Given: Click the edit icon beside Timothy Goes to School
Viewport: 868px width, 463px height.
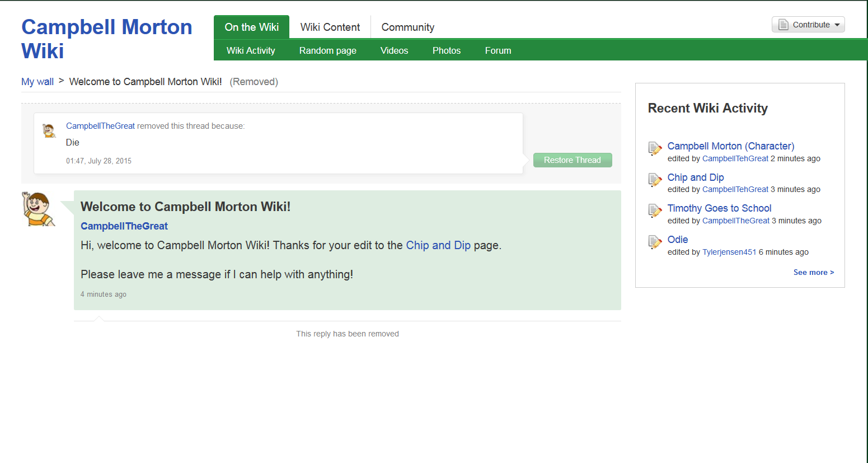Looking at the screenshot, I should [655, 211].
